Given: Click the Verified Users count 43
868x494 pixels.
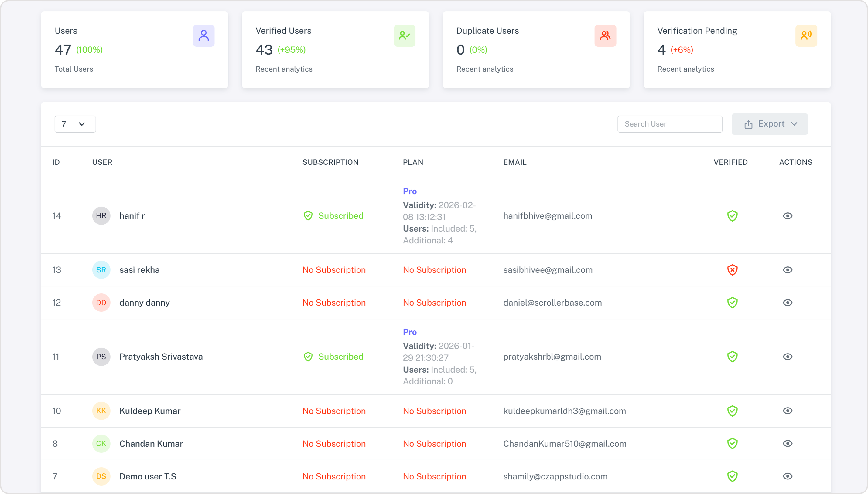Looking at the screenshot, I should (x=264, y=50).
